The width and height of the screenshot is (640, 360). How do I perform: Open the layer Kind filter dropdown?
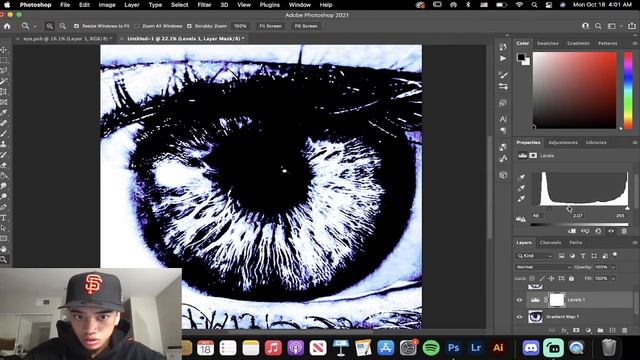pyautogui.click(x=535, y=256)
